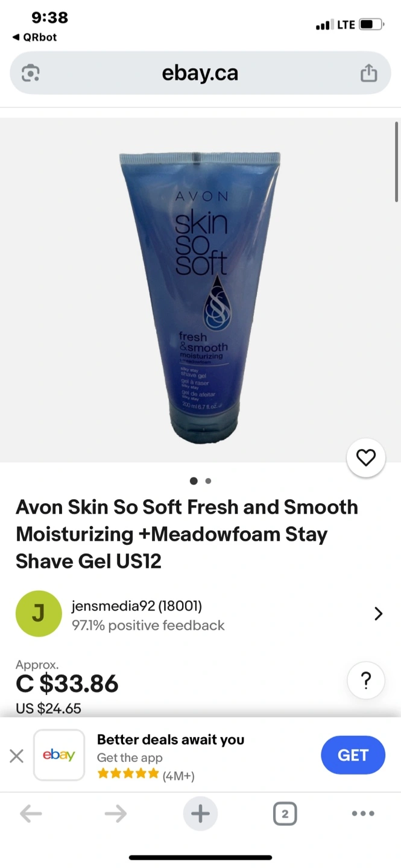This screenshot has height=868, width=401.
Task: Open the browser three-dots menu
Action: point(363,814)
